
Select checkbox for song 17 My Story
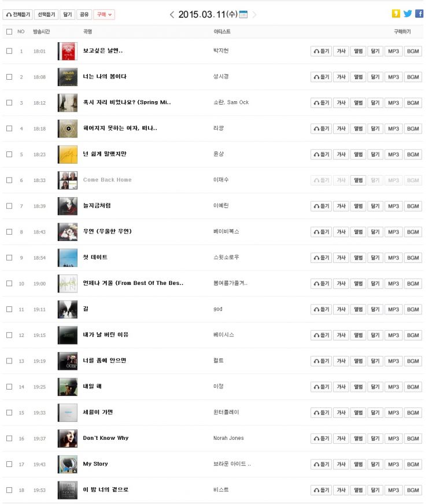click(9, 464)
